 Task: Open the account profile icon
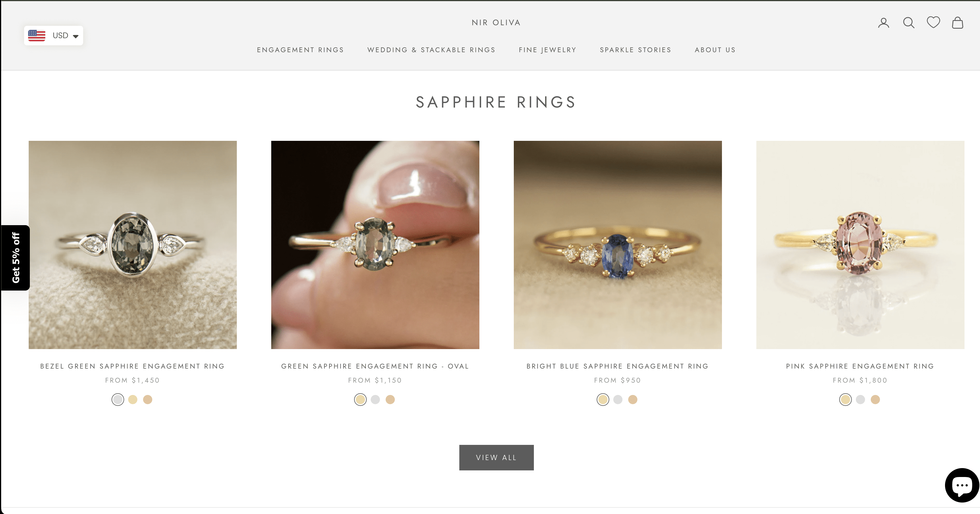[883, 23]
